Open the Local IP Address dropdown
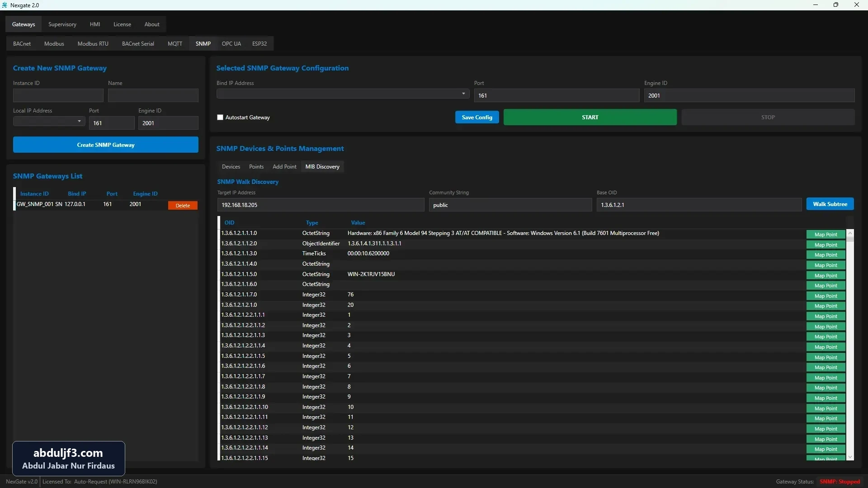This screenshot has width=868, height=488. 49,122
